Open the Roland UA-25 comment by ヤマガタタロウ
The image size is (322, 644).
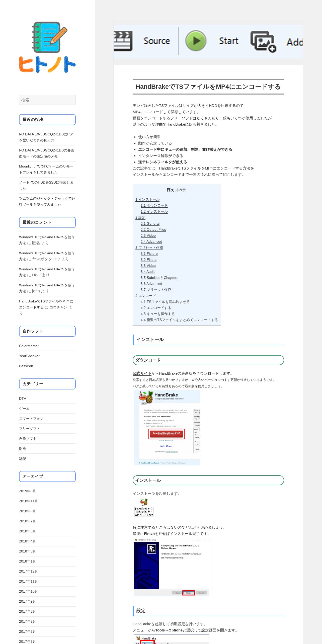click(x=47, y=256)
